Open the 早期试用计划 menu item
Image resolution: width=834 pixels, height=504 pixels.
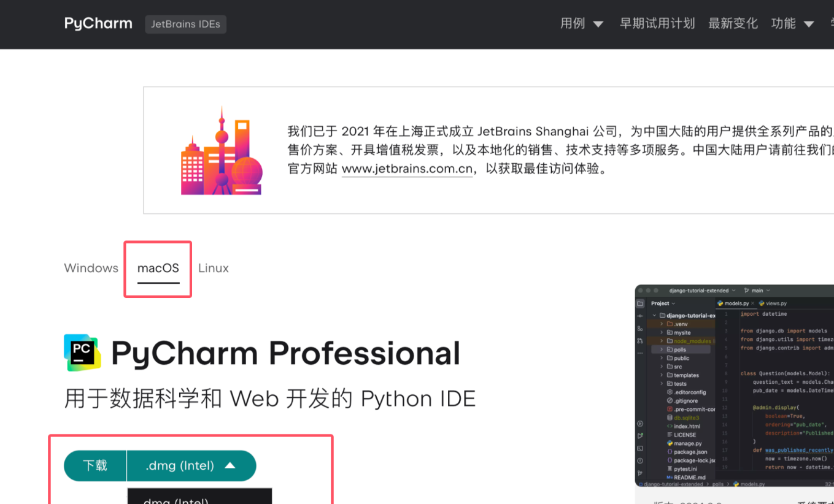coord(657,23)
